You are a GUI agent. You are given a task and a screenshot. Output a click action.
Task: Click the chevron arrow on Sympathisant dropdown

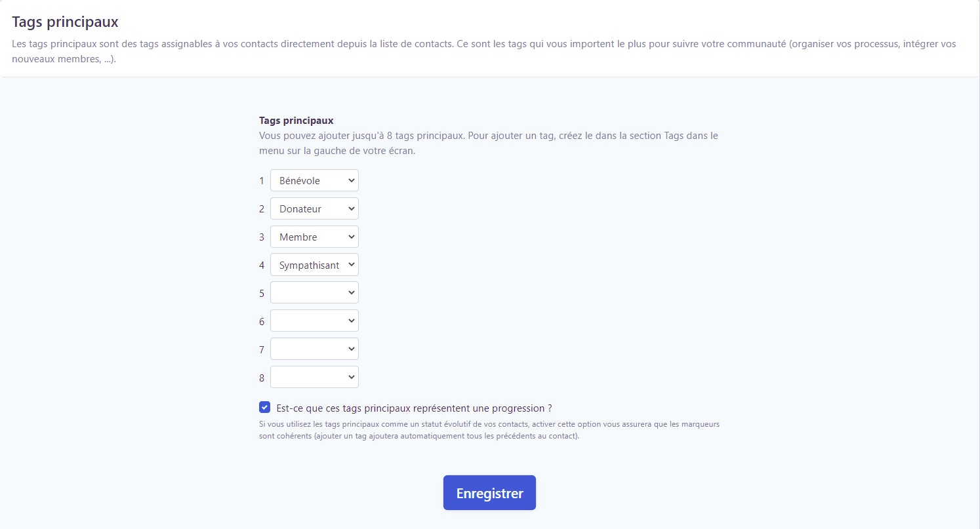[x=352, y=265]
